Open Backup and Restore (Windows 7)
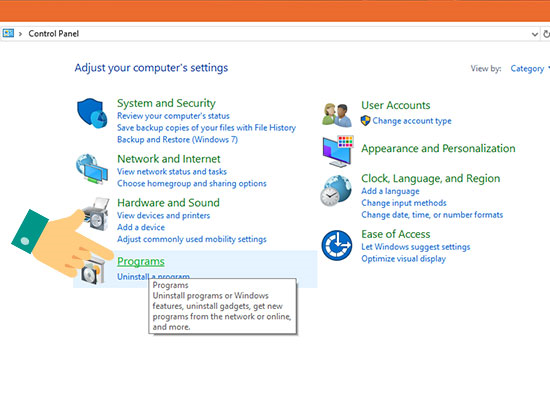Screen dimensions: 550x400 pyautogui.click(x=177, y=140)
